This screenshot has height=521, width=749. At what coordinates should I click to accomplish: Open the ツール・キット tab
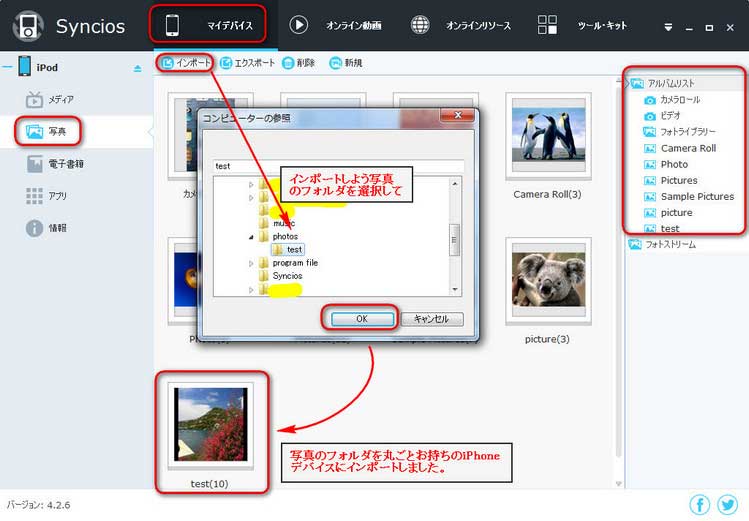(581, 25)
